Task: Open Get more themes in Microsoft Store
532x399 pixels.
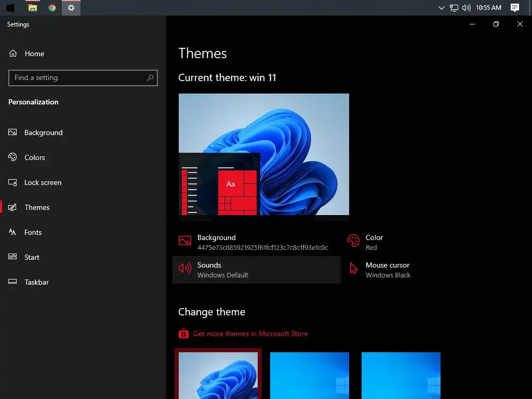Action: coord(250,334)
